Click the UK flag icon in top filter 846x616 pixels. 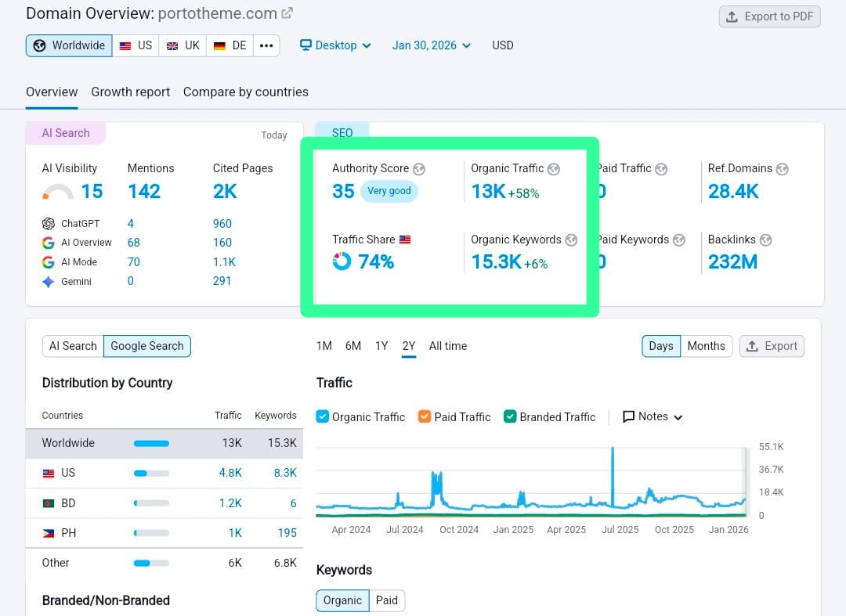click(x=172, y=46)
